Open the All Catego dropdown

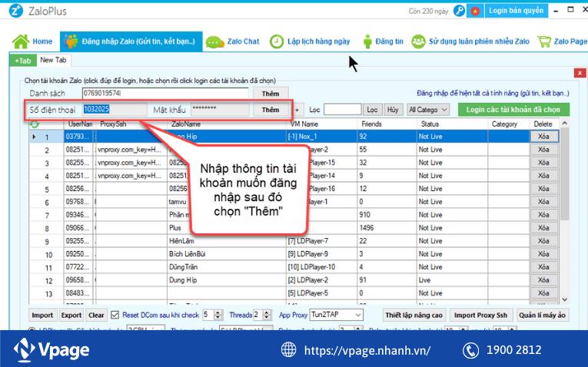coord(428,110)
